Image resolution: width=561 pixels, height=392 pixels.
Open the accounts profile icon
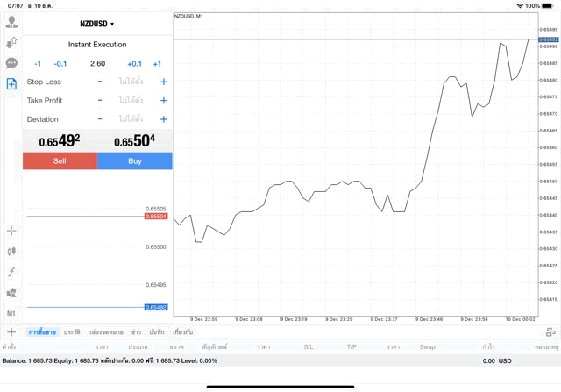[x=11, y=21]
